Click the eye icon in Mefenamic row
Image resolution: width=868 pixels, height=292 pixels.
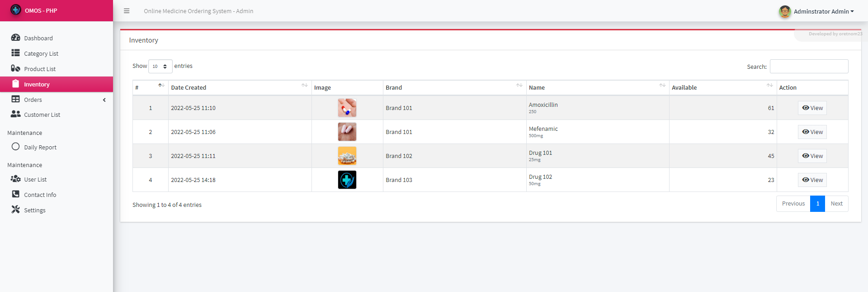[x=806, y=132]
